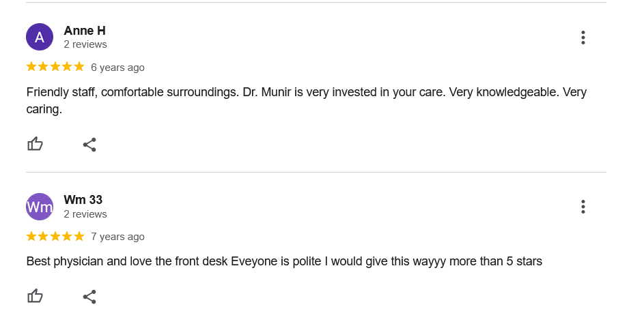
Task: Click '2 reviews' under Anne H
Action: click(85, 44)
